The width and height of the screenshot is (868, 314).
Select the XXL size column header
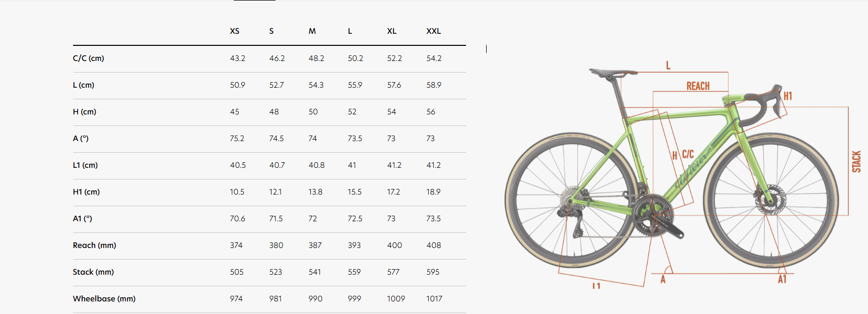click(433, 31)
